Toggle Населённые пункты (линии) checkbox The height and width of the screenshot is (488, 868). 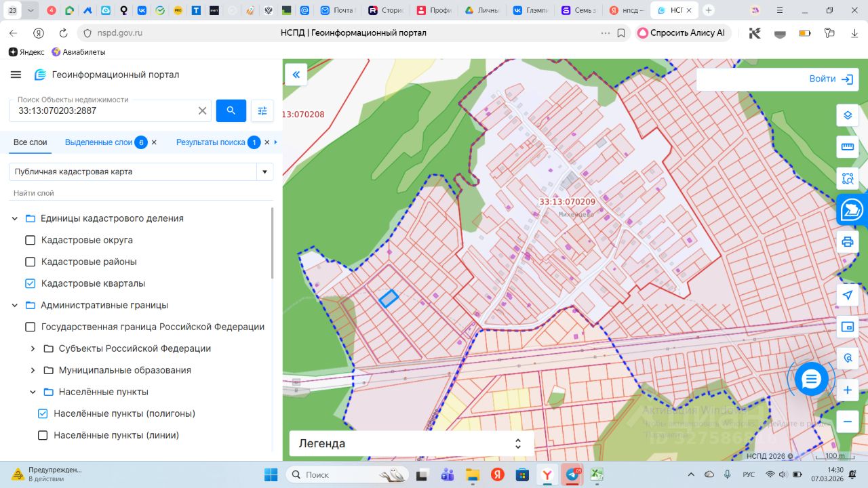coord(43,435)
